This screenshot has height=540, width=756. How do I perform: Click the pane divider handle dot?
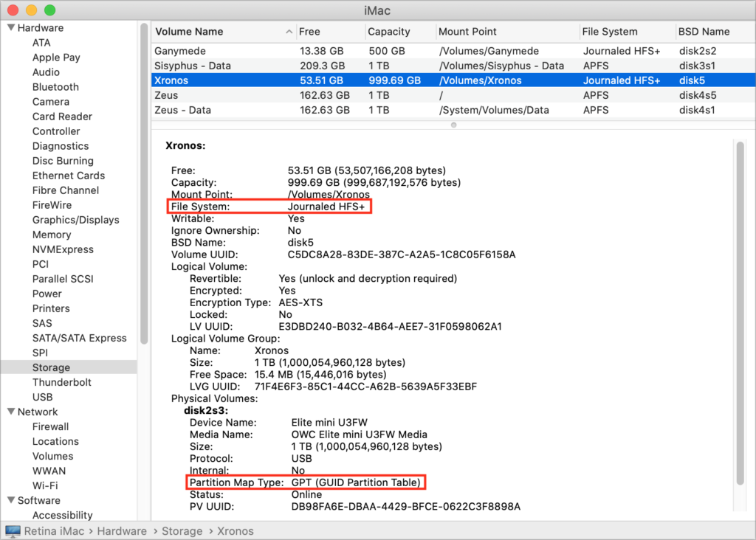[453, 125]
